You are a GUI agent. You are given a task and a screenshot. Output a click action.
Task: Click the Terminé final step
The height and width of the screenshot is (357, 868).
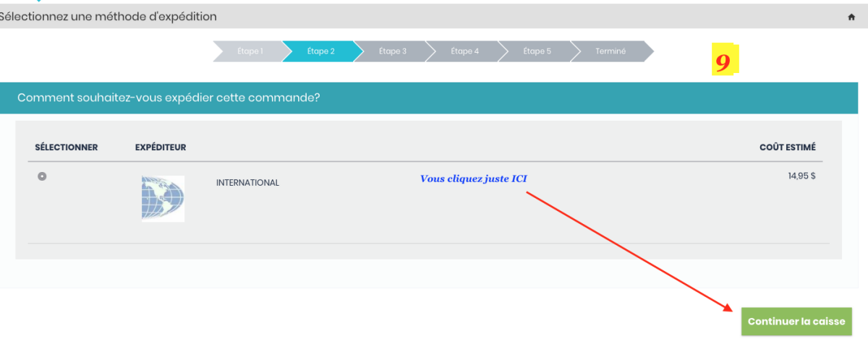(x=610, y=51)
